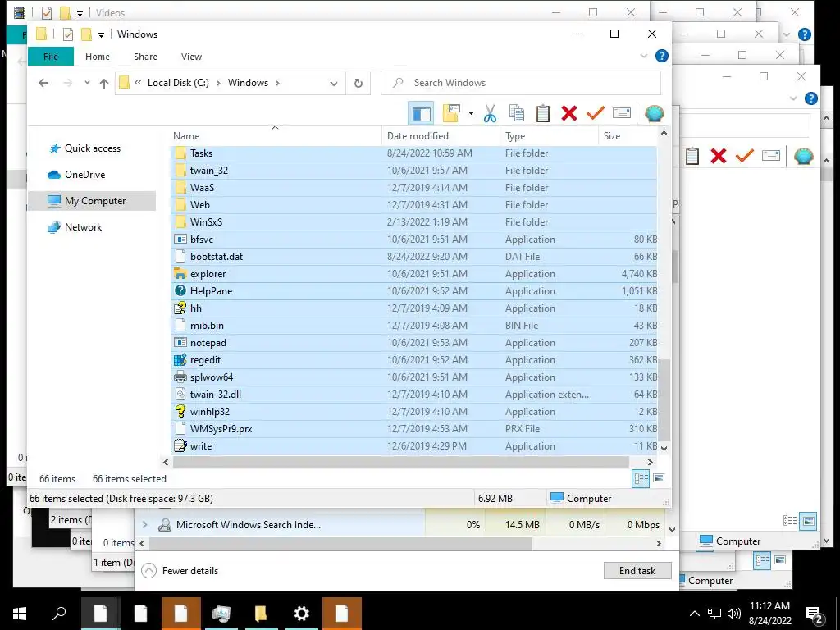Screen dimensions: 840x630
Task: Click orange checkmark icon in background window
Action: point(745,156)
